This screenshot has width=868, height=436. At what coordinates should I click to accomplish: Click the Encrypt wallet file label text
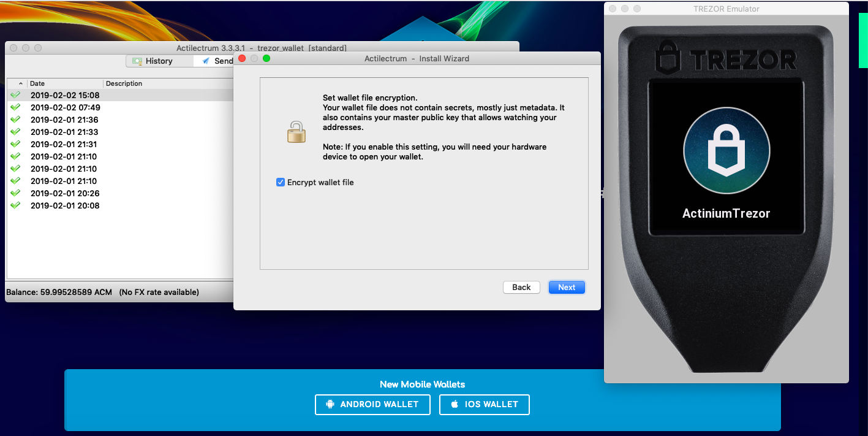point(320,183)
